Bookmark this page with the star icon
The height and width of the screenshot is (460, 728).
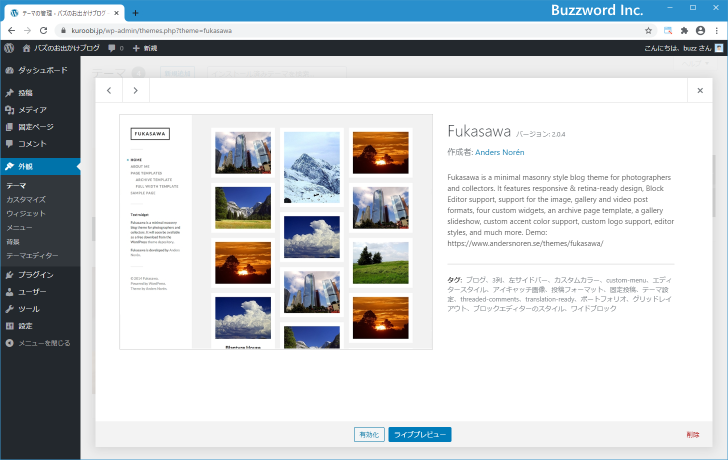coord(648,31)
